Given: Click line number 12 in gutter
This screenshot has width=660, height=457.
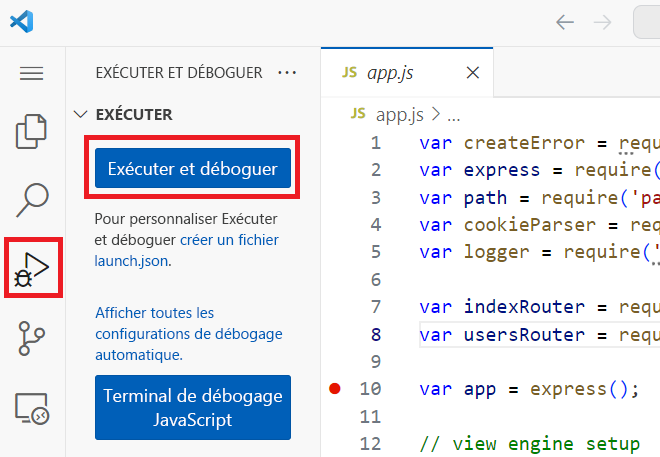Looking at the screenshot, I should coord(370,444).
